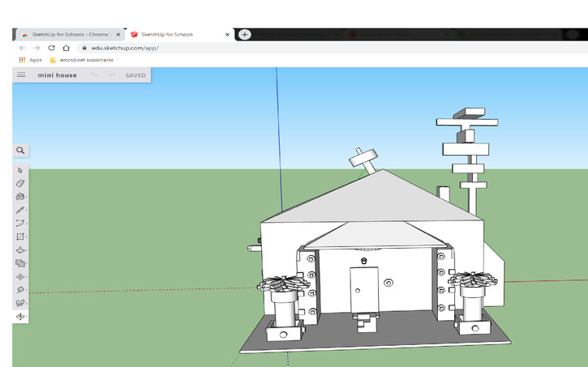
Task: Open the emcsd.net bookmarks folder
Action: tap(81, 60)
